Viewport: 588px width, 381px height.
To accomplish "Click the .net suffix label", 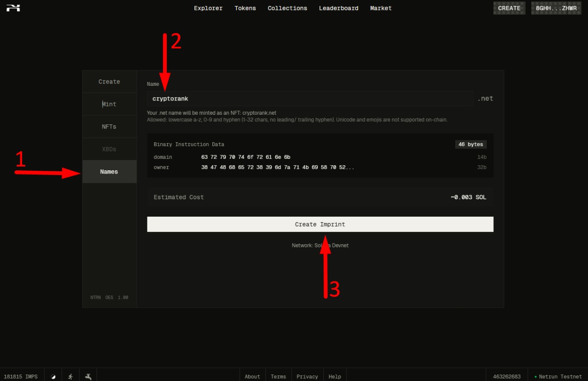I will pos(485,99).
